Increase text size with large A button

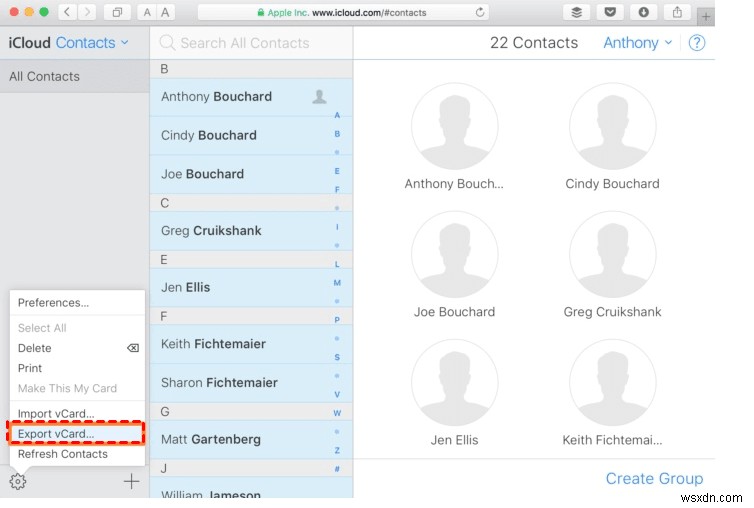(165, 13)
